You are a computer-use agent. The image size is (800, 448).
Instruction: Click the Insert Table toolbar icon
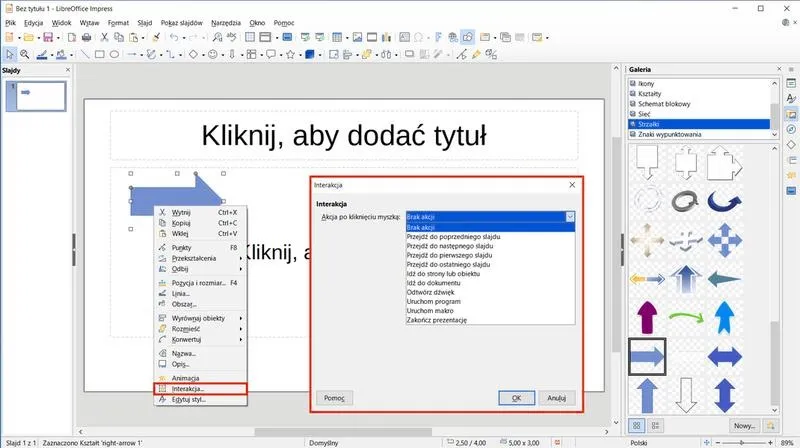click(x=337, y=37)
